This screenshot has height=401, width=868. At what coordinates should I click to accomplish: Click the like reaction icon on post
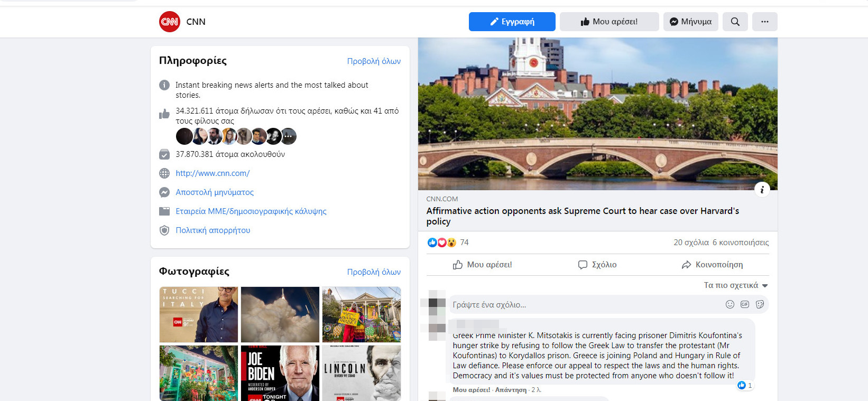pos(432,243)
